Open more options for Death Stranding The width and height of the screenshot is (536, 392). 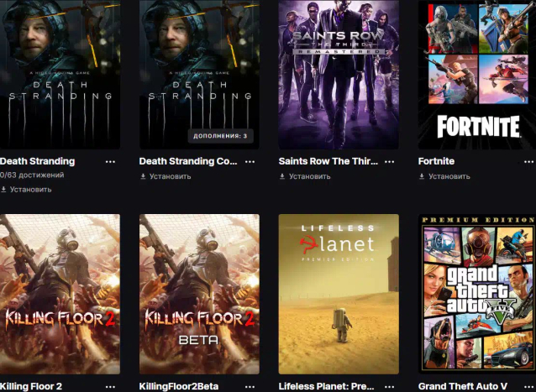tap(110, 162)
